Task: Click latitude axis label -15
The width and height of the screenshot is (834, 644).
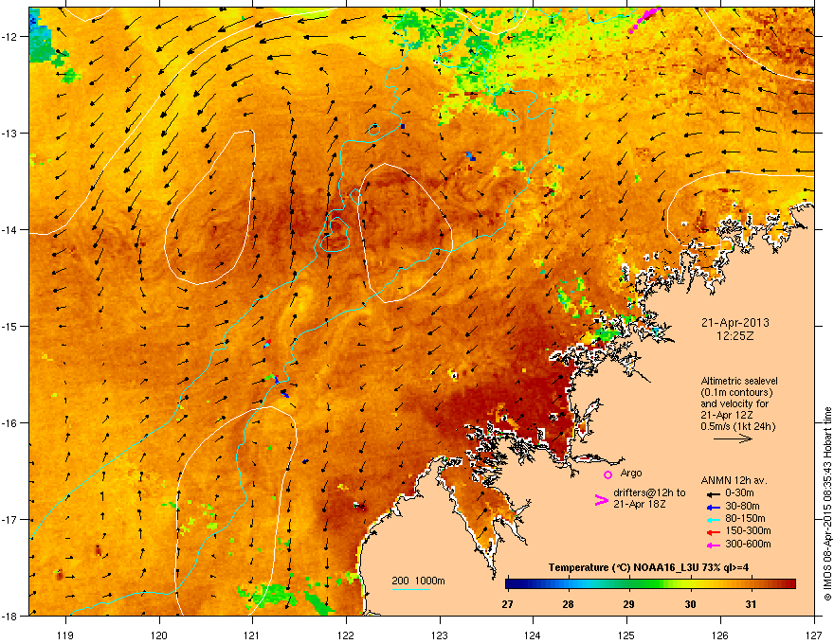Action: pos(10,326)
